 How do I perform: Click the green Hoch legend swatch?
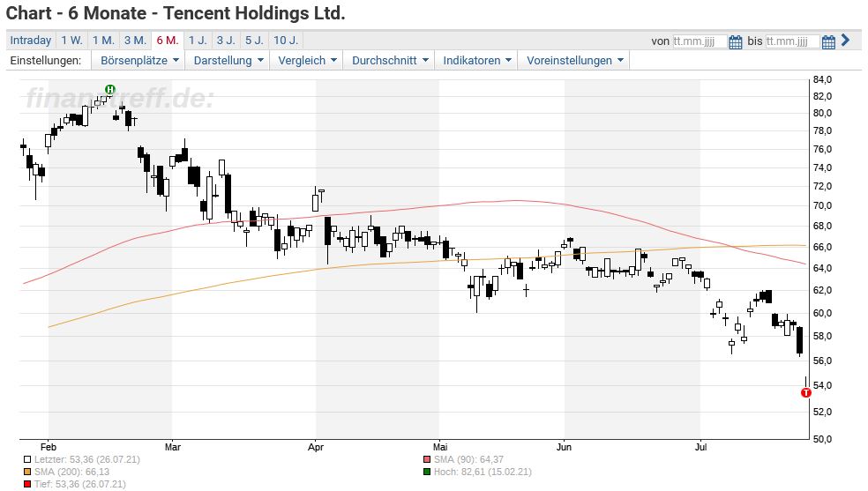(426, 472)
